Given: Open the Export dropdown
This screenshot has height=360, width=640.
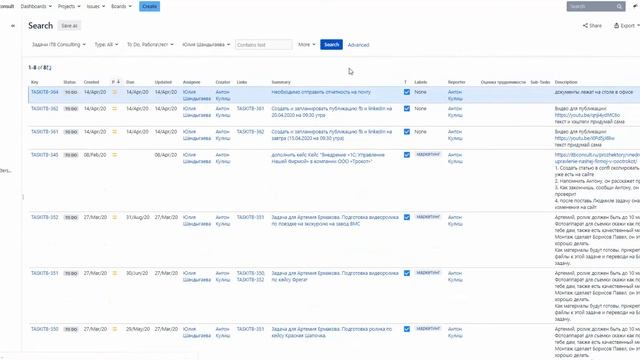Looking at the screenshot, I should [x=627, y=26].
